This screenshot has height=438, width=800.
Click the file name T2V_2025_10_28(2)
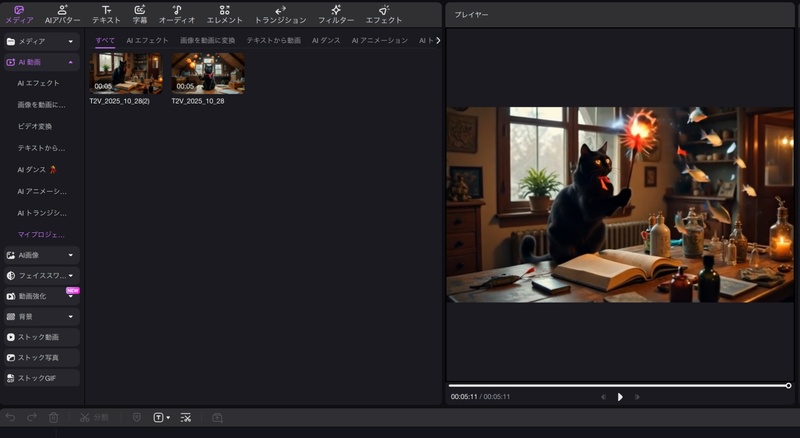(x=120, y=101)
